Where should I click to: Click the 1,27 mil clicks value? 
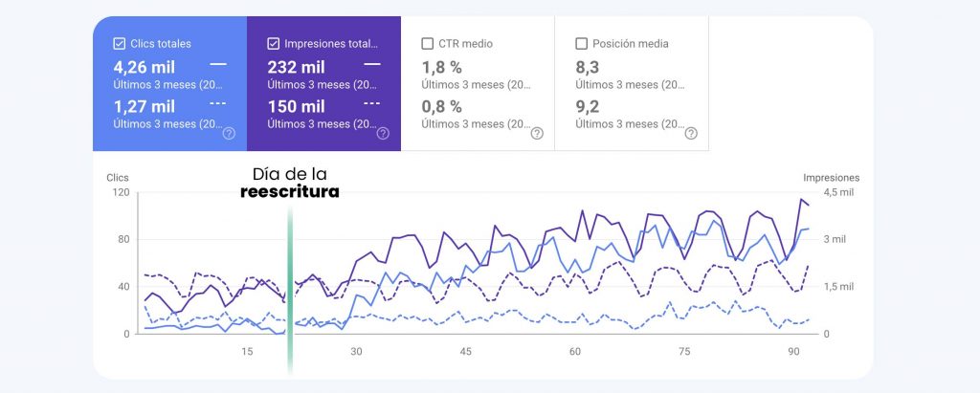click(145, 106)
